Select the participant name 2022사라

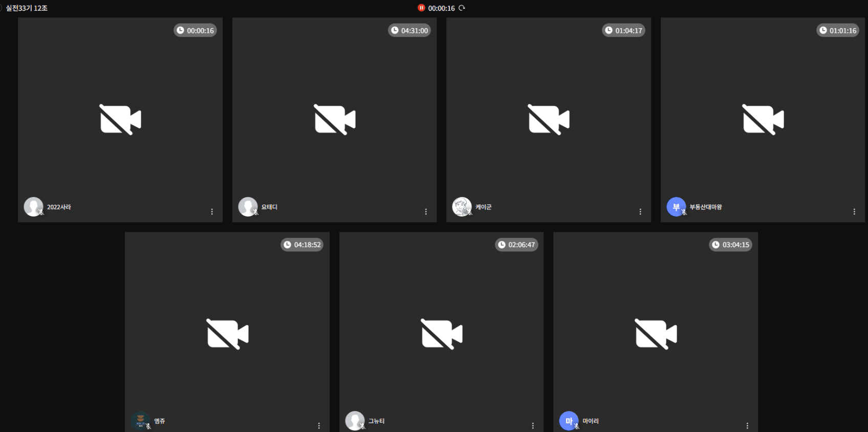coord(59,207)
